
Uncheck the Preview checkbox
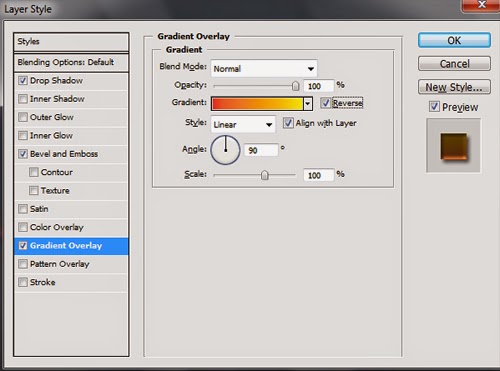[434, 107]
